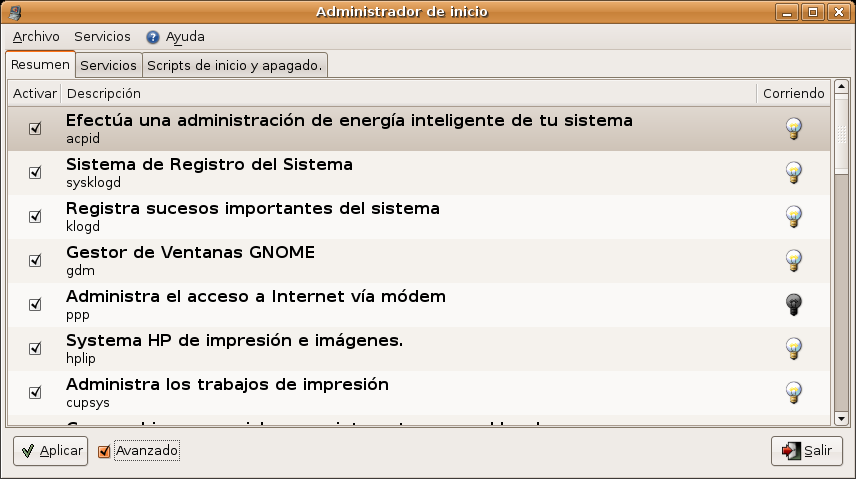Click the acpid running status lightbulb
856x479 pixels.
click(794, 128)
